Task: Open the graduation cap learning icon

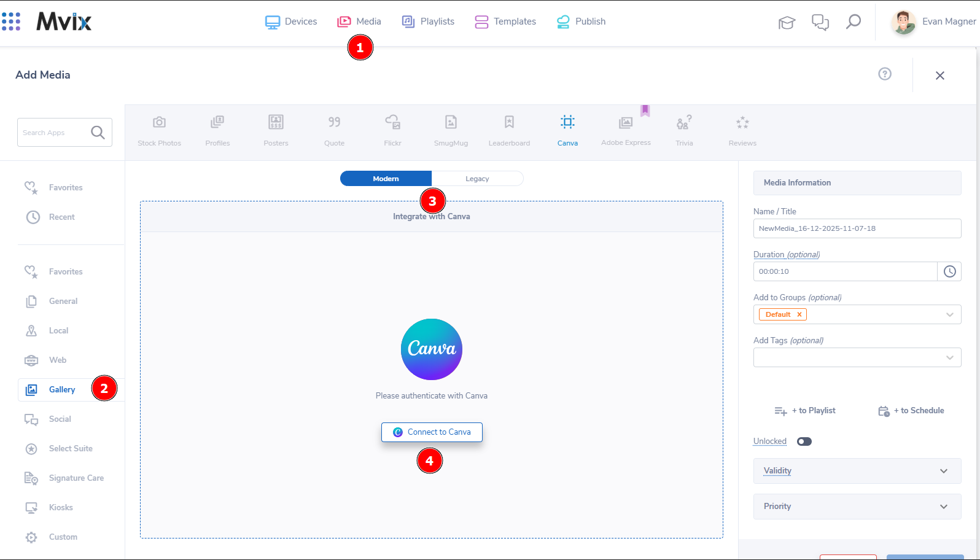Action: pos(787,23)
